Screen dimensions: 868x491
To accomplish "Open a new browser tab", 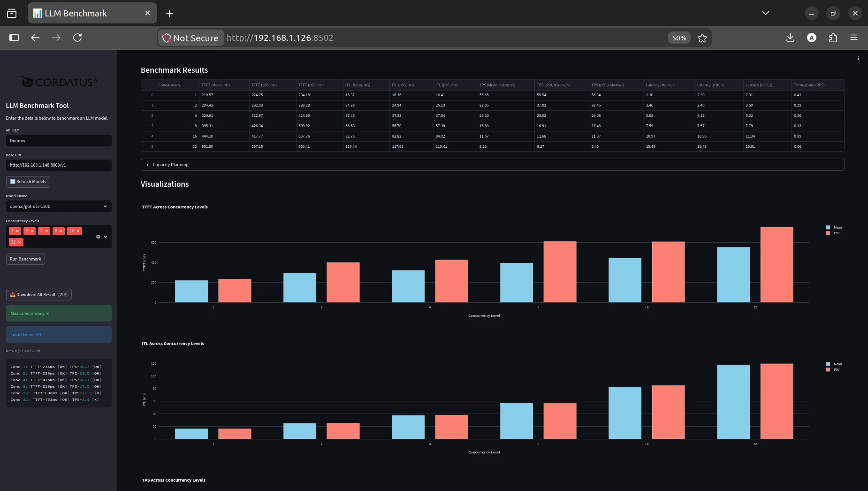I will point(169,14).
